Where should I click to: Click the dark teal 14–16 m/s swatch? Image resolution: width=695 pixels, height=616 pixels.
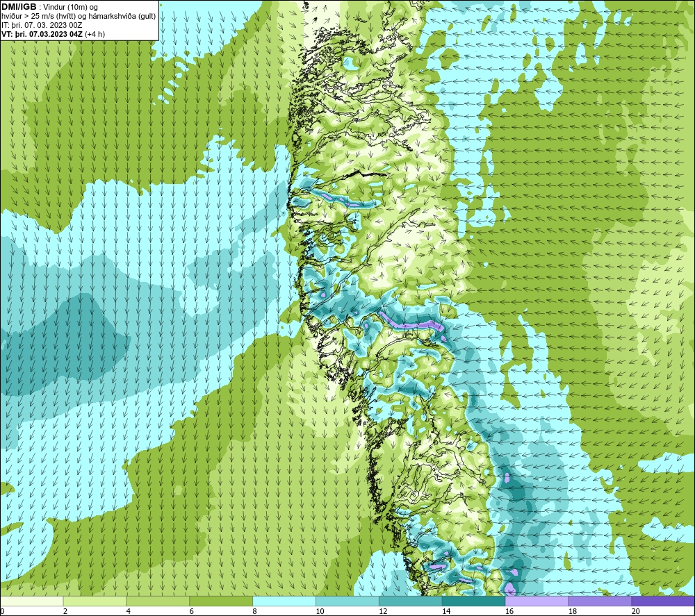pos(474,601)
